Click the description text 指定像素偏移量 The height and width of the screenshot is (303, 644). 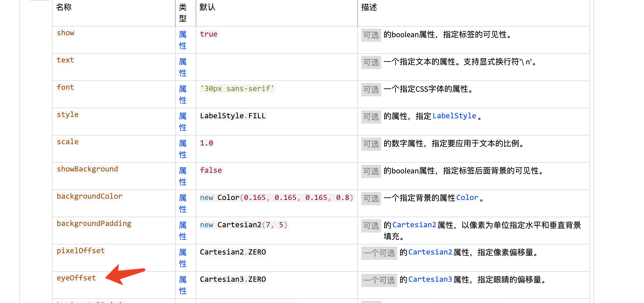click(x=507, y=252)
